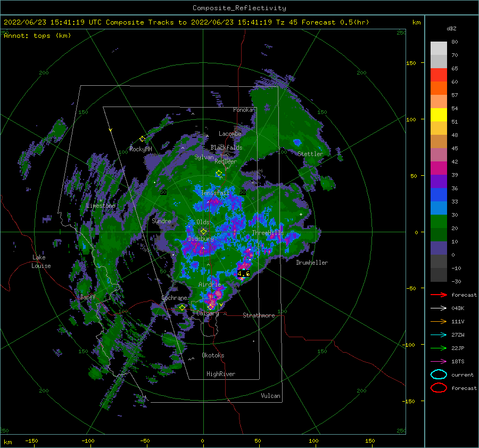
Task: Click the Sylvan city label
Action: click(204, 157)
